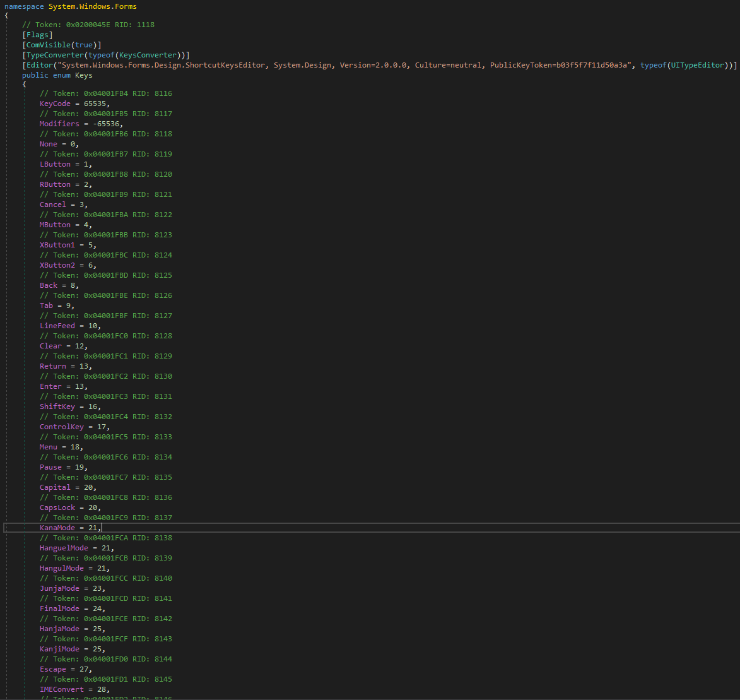
Task: Click the JunjaMode enum member
Action: tap(59, 588)
